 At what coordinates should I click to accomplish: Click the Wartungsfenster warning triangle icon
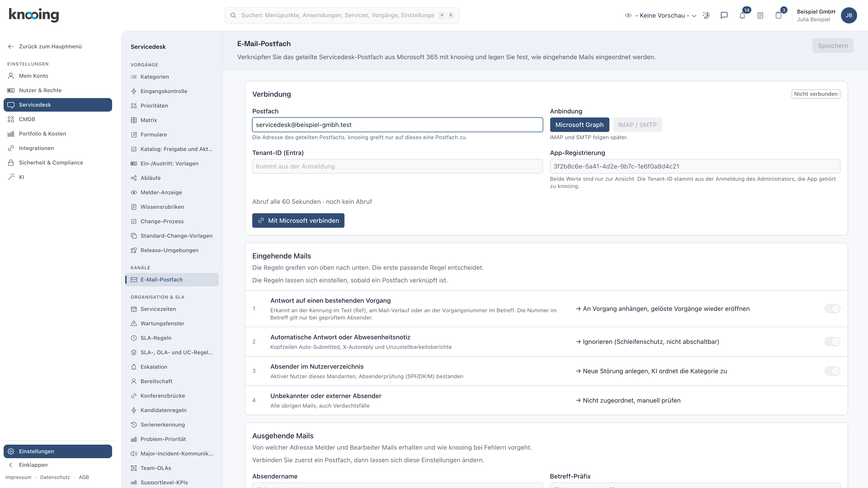pyautogui.click(x=134, y=324)
